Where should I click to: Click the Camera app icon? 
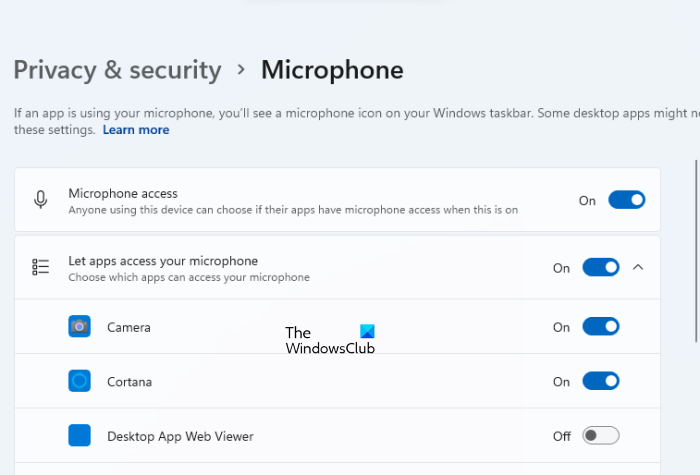(80, 327)
